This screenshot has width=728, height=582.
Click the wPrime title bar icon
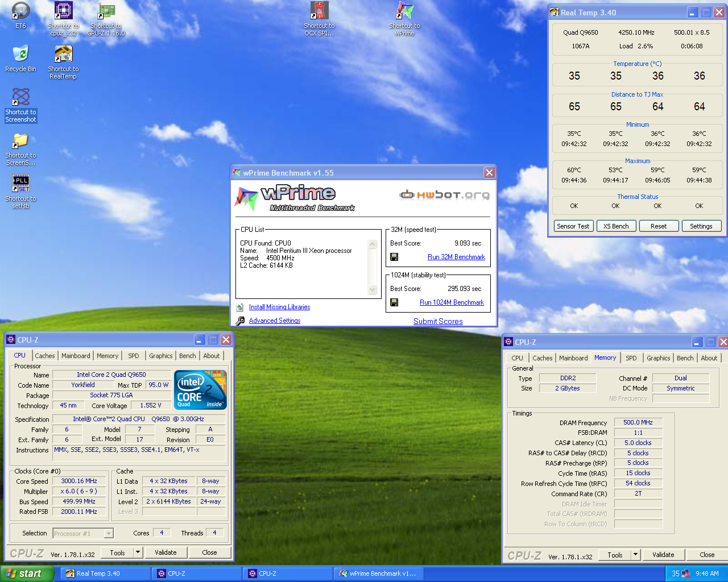[x=237, y=173]
